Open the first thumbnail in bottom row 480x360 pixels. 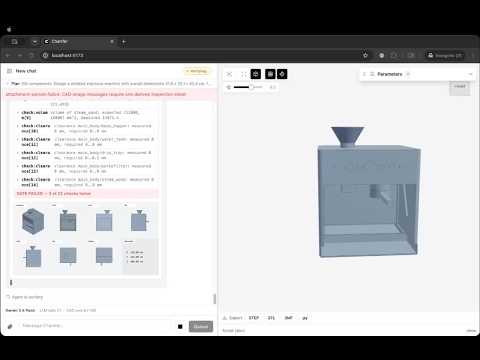pos(33,256)
